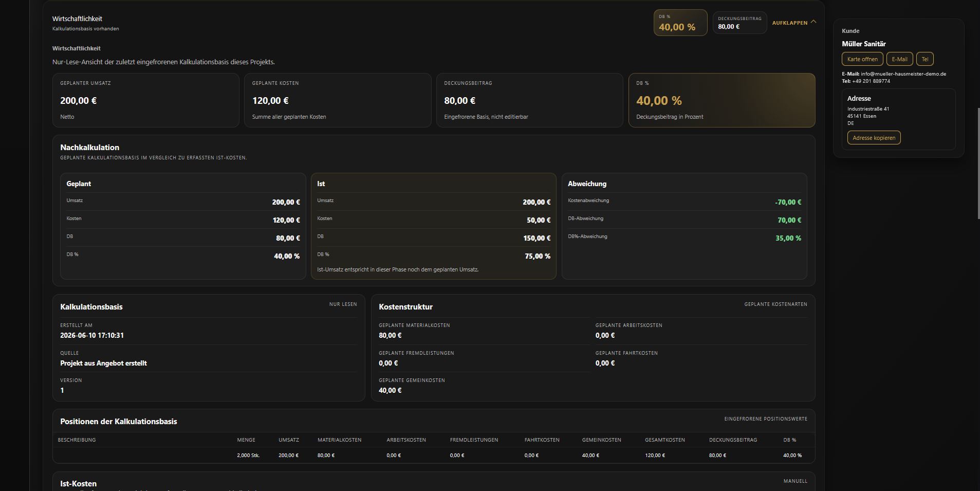Viewport: 980px width, 491px height.
Task: Click the Nachkalkulation section heading
Action: [89, 148]
